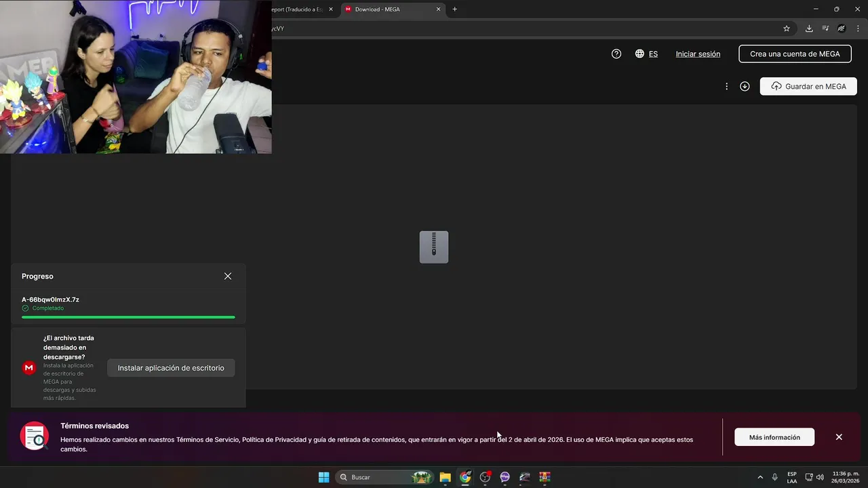
Task: Click Crea una cuenta de MEGA button
Action: 795,54
